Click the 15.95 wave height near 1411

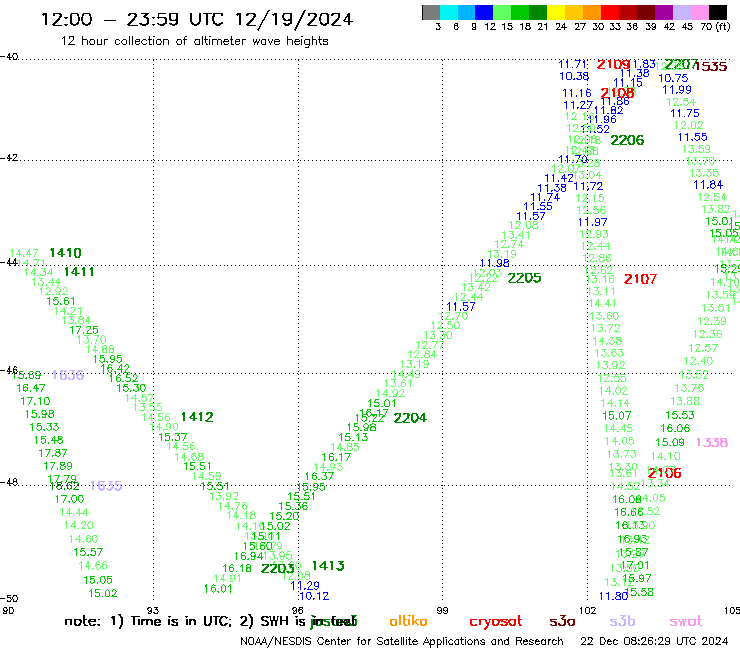pos(108,359)
